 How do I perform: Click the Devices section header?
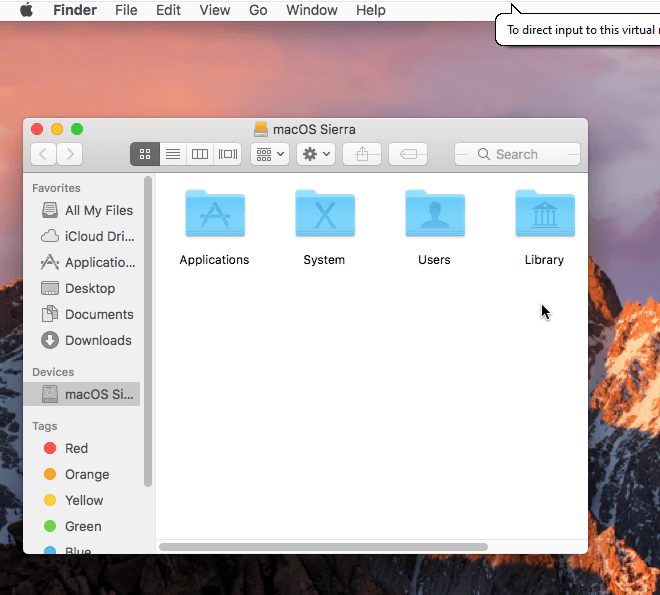pos(53,372)
